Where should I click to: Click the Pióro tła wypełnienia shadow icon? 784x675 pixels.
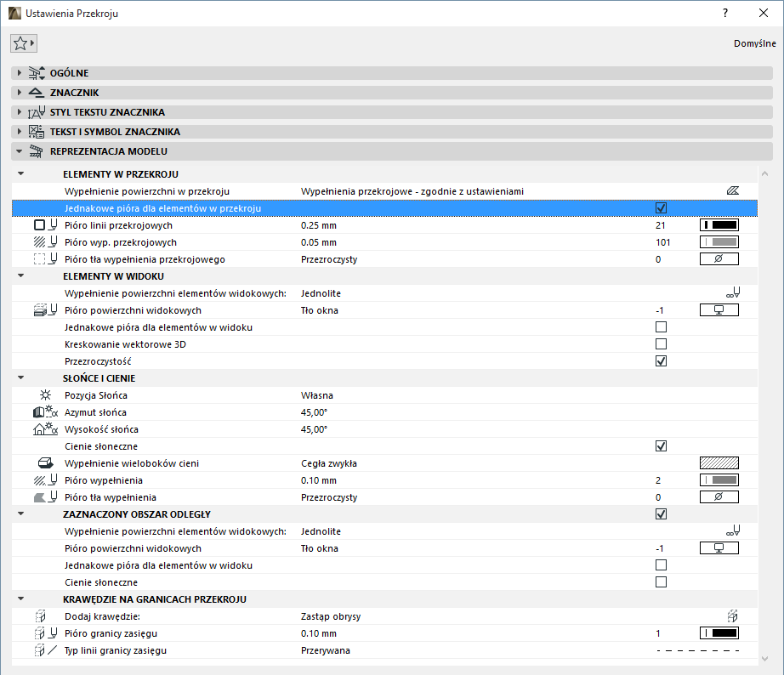point(46,497)
